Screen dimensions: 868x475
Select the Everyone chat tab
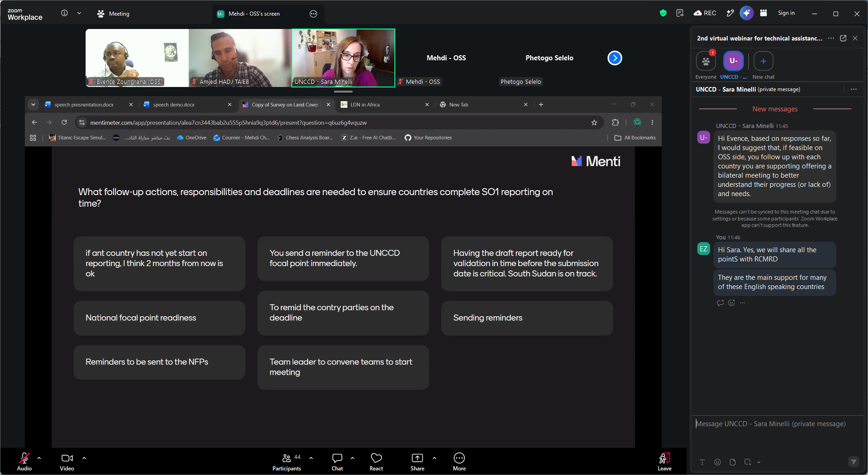tap(706, 65)
